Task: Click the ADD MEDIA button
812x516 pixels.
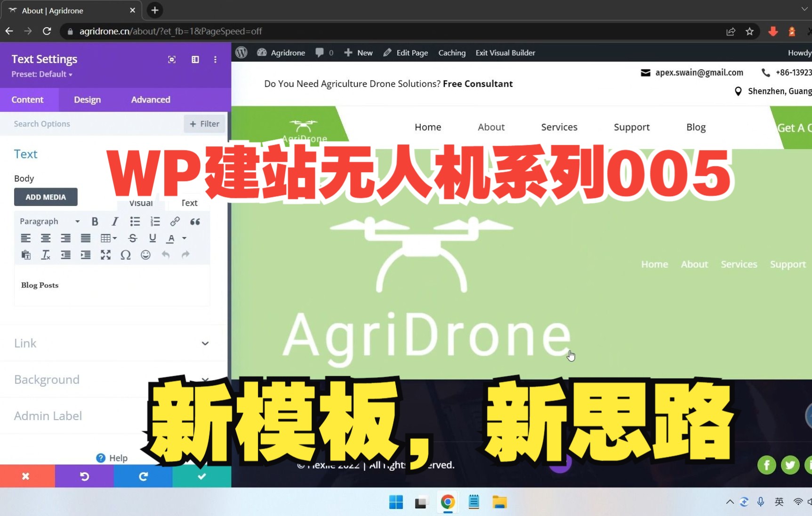Action: (46, 197)
